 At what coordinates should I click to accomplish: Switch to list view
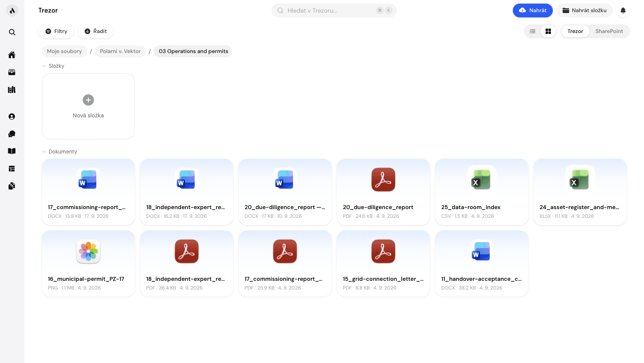click(533, 31)
